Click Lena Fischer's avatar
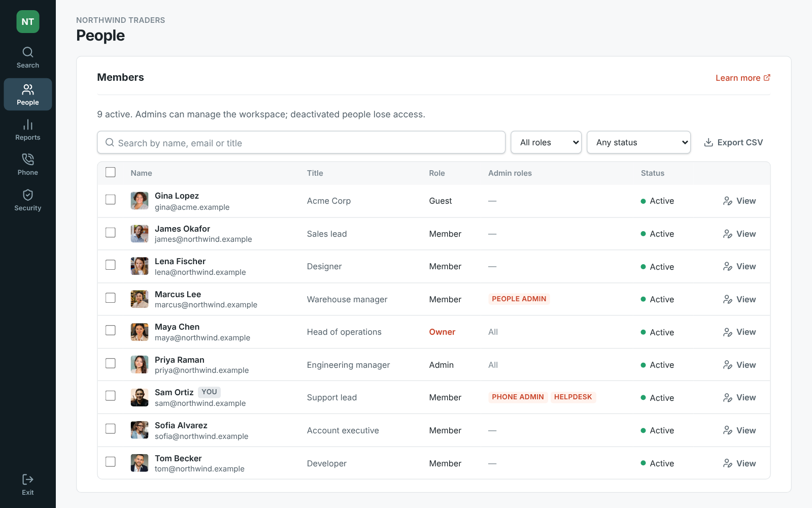 (140, 267)
